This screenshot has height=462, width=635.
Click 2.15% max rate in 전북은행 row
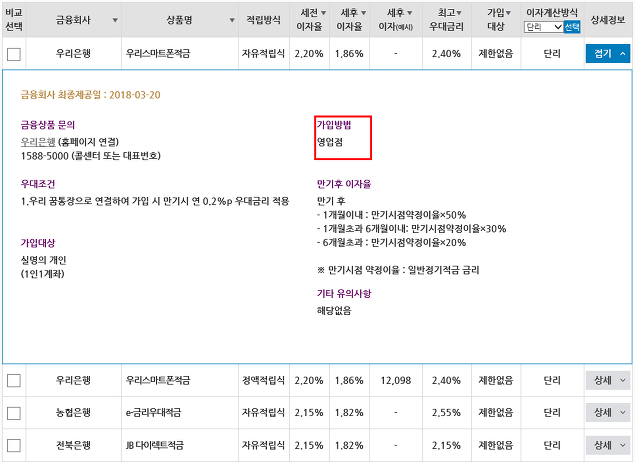click(446, 445)
